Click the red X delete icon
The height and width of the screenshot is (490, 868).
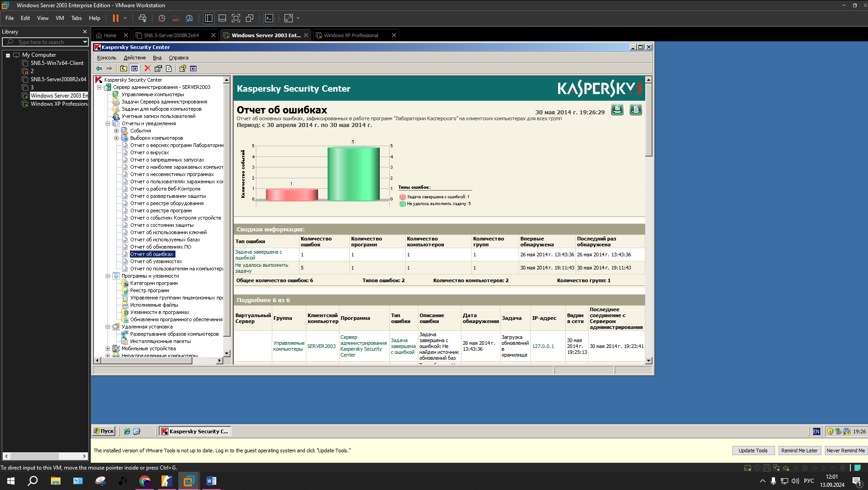point(147,69)
